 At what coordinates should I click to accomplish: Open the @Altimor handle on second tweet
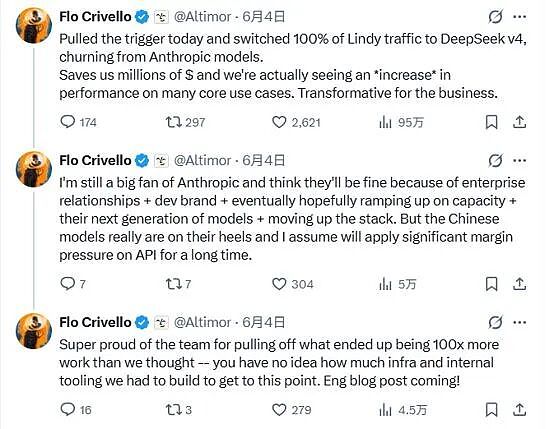click(x=202, y=160)
